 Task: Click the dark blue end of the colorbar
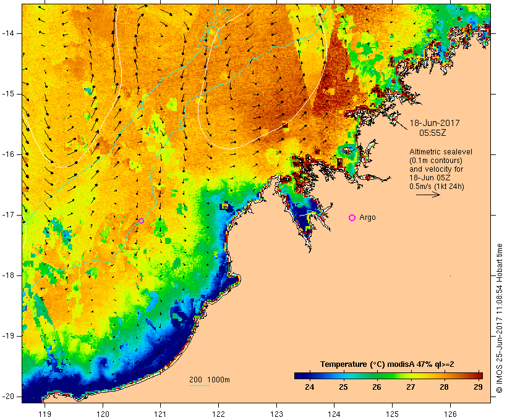(299, 376)
